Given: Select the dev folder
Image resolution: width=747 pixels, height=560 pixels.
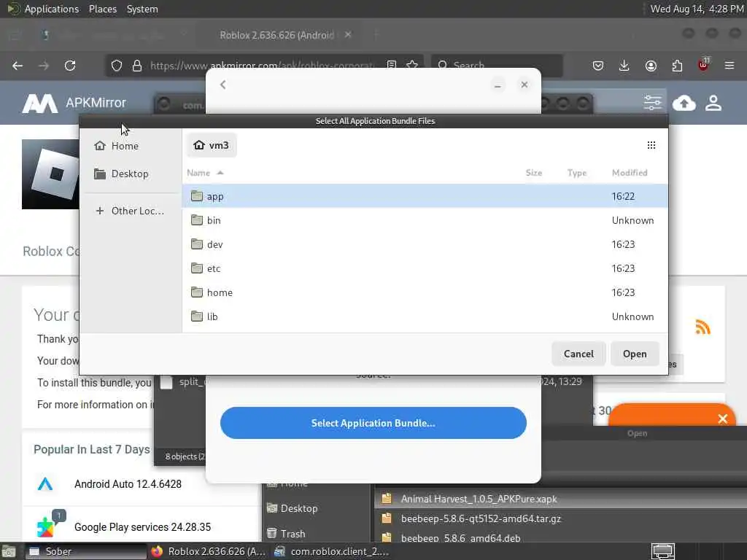Looking at the screenshot, I should coord(425,244).
